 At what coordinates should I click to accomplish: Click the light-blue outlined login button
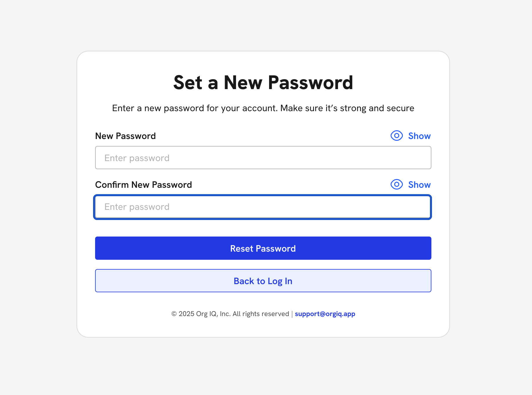tap(263, 281)
